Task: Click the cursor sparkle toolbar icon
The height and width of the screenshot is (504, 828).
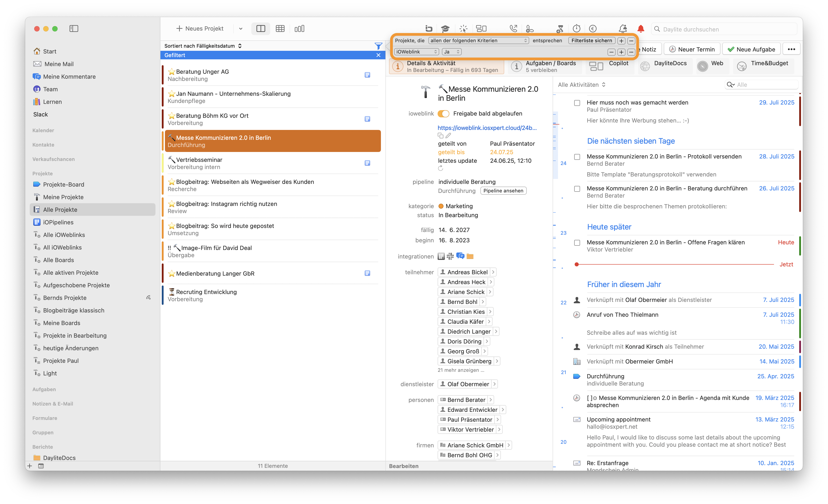Action: [463, 29]
